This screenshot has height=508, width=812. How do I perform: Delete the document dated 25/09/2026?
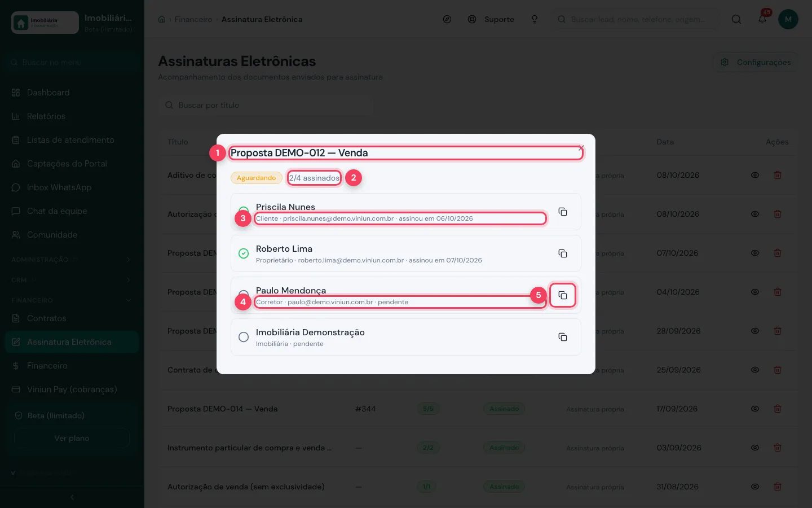[x=778, y=370]
